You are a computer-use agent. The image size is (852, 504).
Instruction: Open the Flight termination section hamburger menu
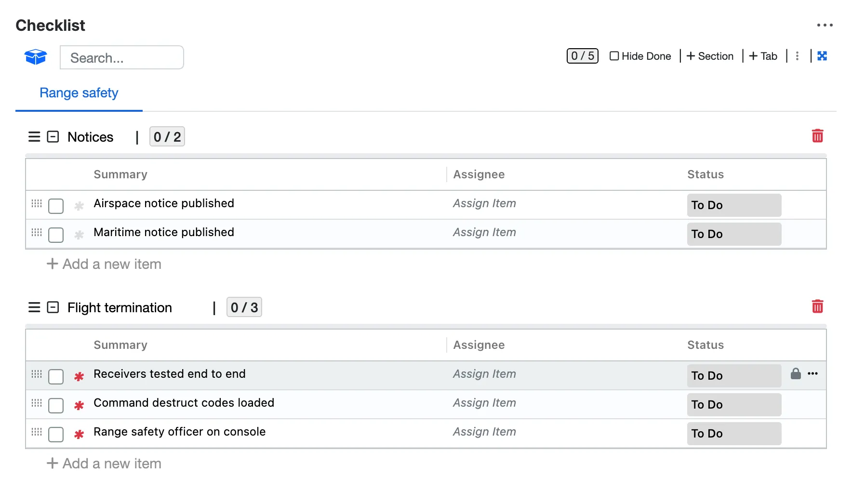(34, 307)
